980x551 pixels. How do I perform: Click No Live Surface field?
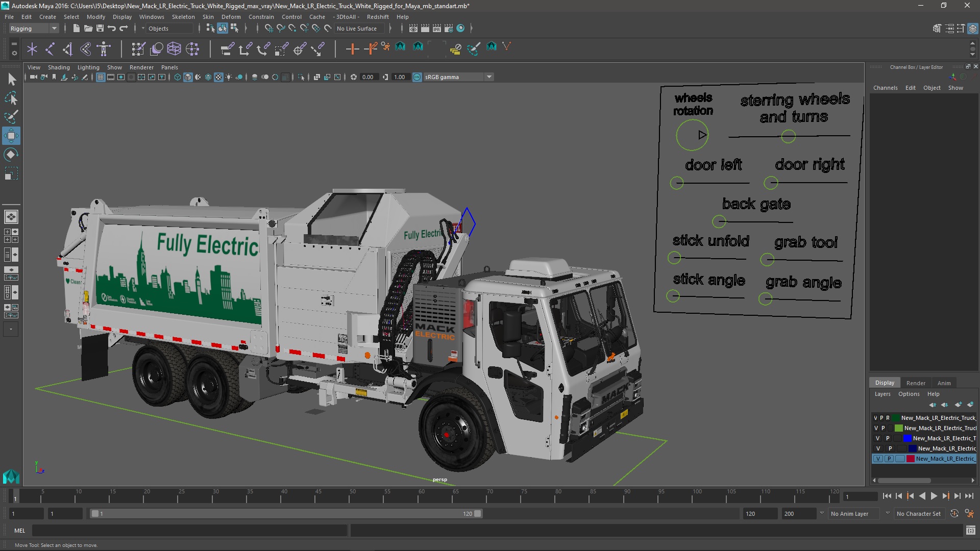click(x=360, y=29)
